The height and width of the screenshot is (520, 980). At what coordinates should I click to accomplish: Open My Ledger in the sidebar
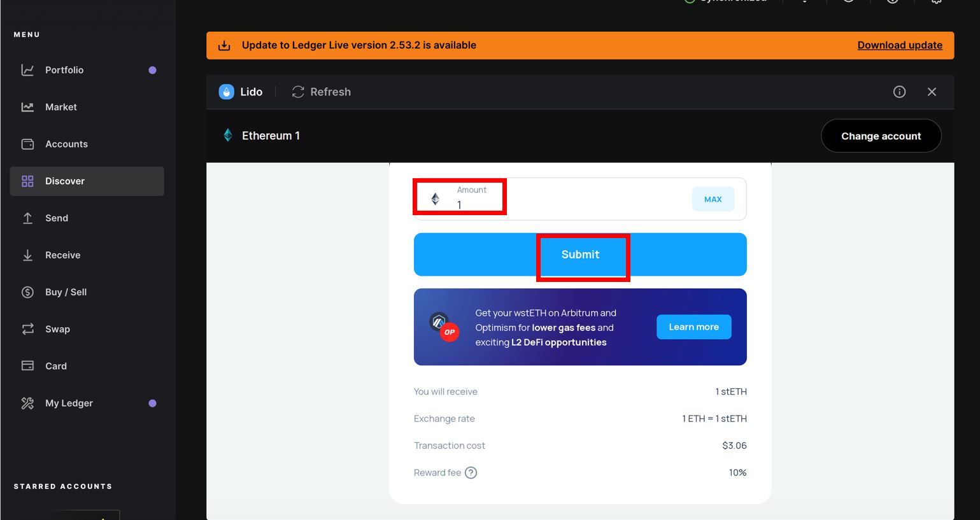87,403
